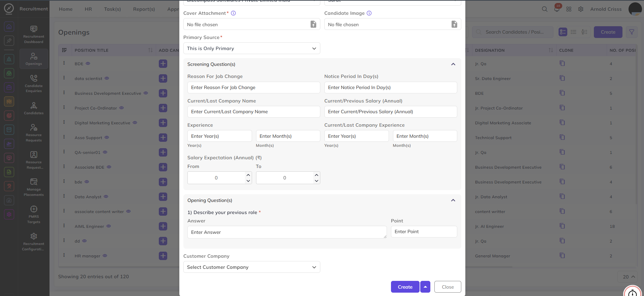644x296 pixels.
Task: Open Candidates section in sidebar
Action: tap(34, 108)
